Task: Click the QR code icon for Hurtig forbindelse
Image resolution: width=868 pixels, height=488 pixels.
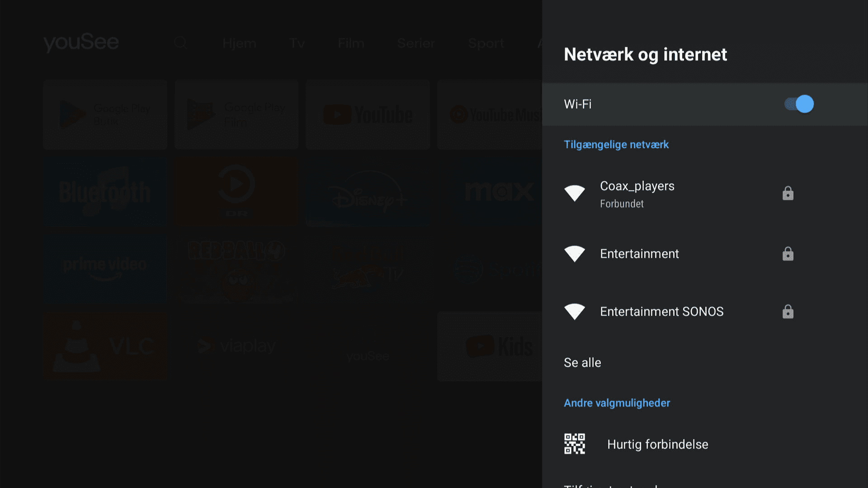Action: pos(575,444)
